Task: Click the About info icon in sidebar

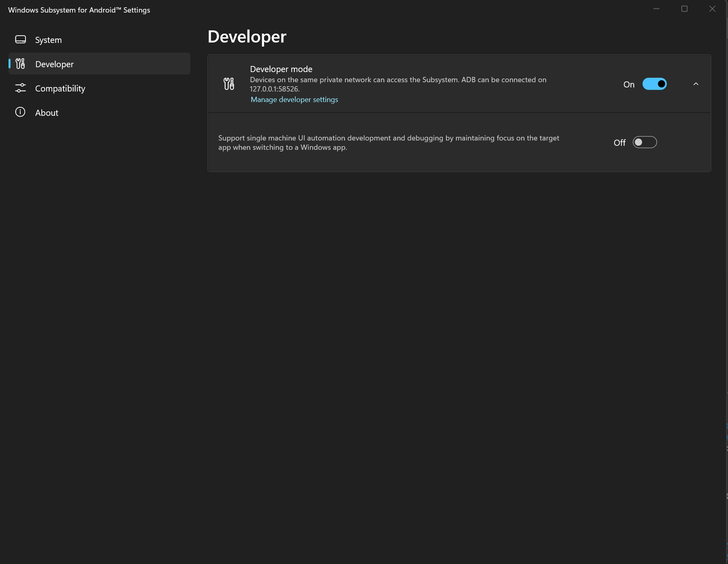Action: click(x=20, y=112)
